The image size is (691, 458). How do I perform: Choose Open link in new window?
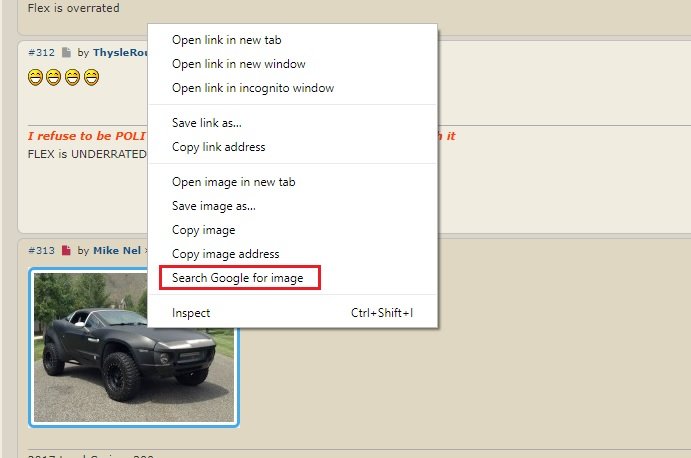293,64
